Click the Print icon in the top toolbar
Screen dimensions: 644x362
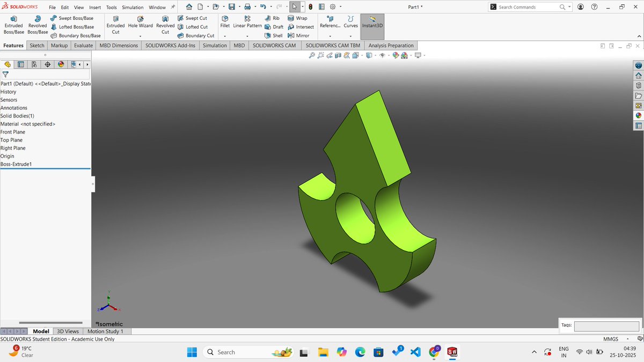pyautogui.click(x=247, y=7)
